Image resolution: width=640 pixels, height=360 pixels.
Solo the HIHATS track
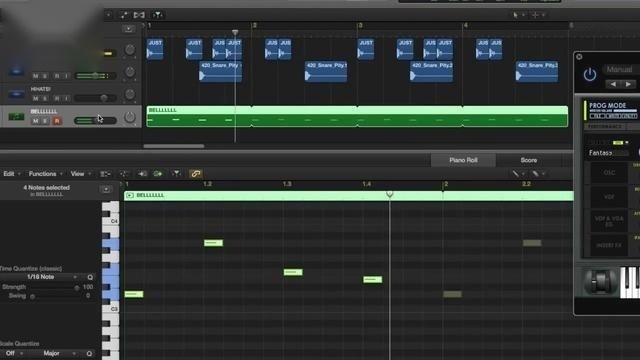point(45,98)
